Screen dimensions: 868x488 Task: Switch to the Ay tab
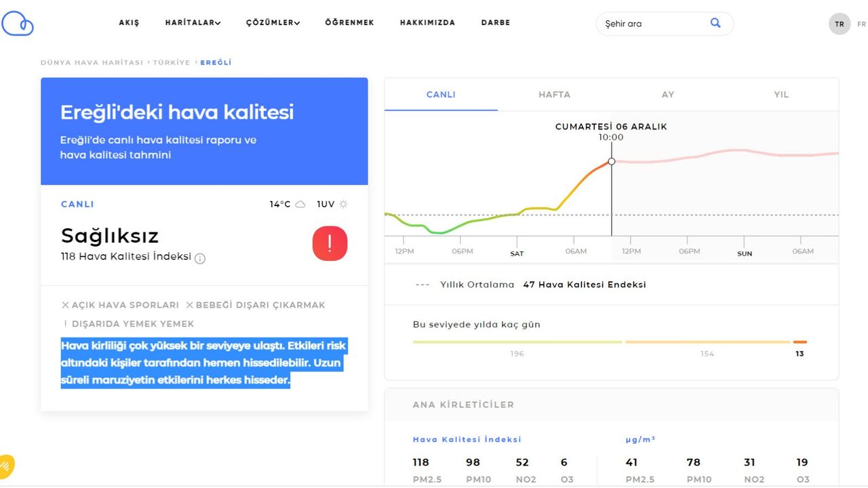pyautogui.click(x=668, y=95)
